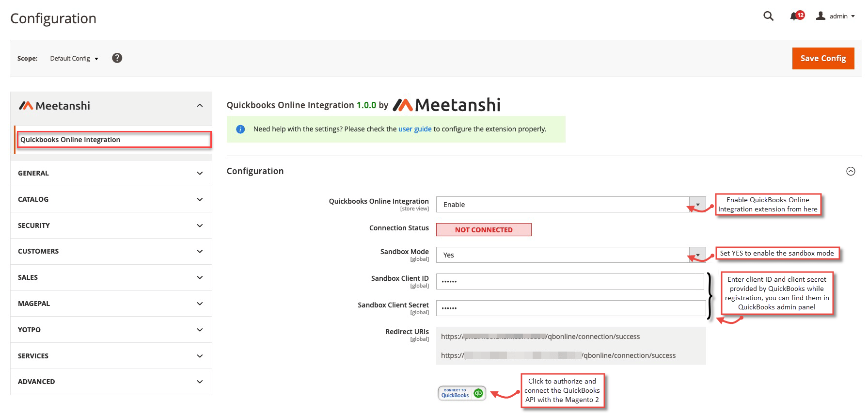Select Quickbooks Online Integration sidebar item
The width and height of the screenshot is (868, 418).
pyautogui.click(x=114, y=140)
